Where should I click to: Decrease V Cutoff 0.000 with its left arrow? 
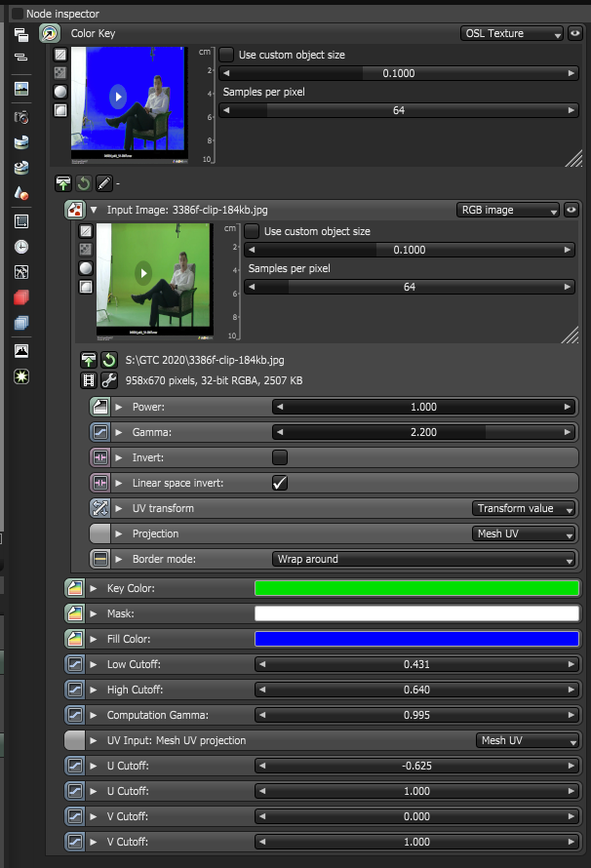[x=262, y=816]
